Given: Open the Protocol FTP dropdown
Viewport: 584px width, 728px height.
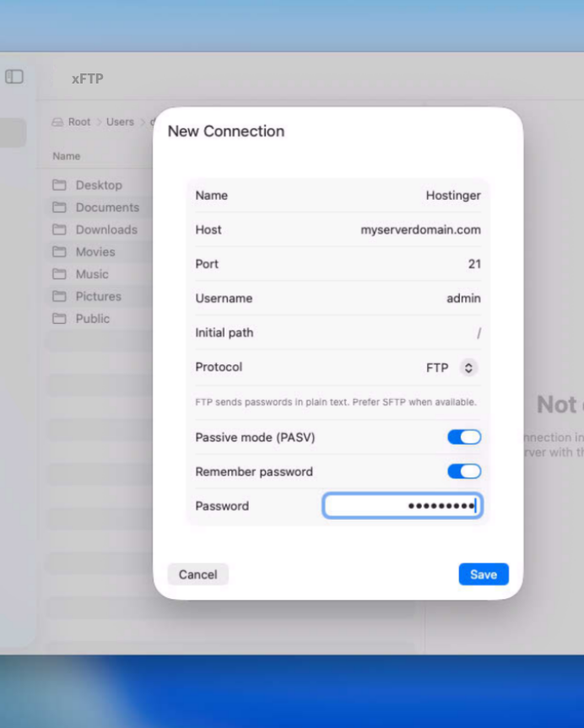Looking at the screenshot, I should point(468,368).
